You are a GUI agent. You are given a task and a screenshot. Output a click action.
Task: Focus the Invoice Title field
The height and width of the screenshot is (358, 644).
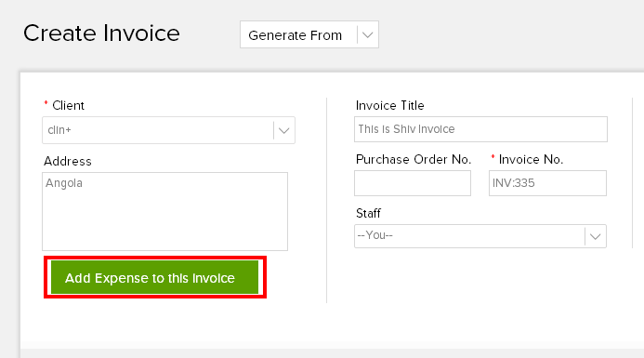480,129
